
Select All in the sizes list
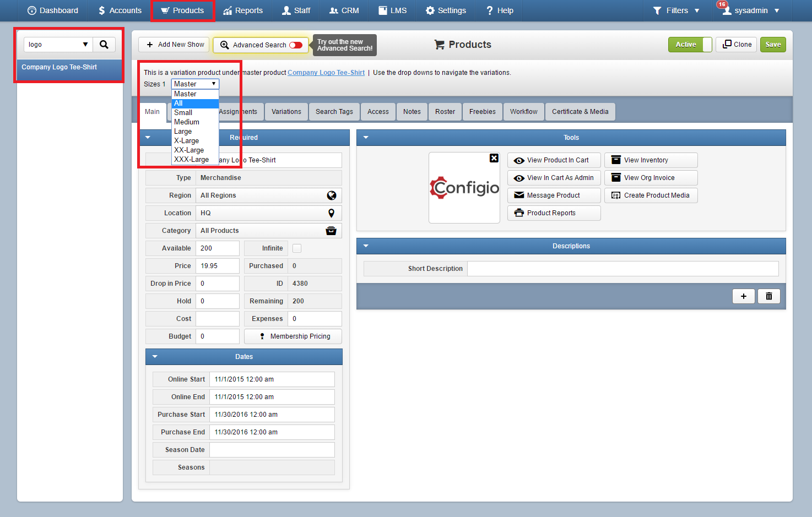click(x=195, y=104)
